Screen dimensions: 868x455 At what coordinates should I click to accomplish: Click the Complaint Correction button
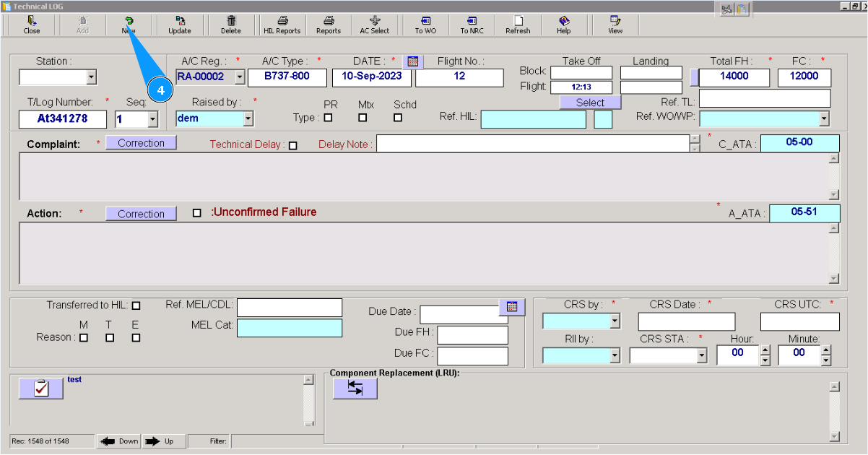click(x=141, y=143)
